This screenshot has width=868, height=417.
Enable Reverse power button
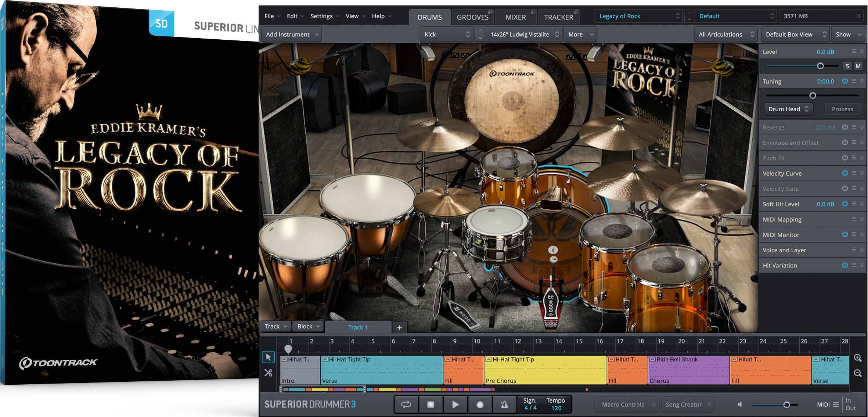845,127
